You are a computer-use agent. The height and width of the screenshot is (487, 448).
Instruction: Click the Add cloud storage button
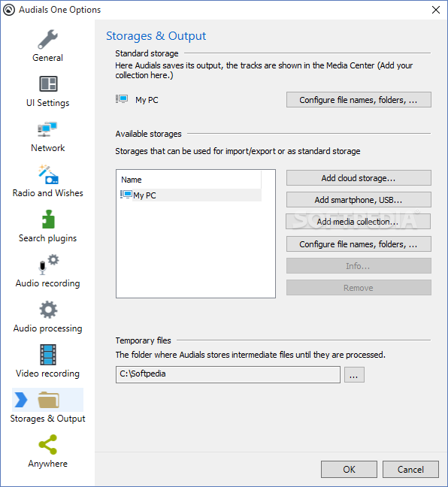pos(359,178)
